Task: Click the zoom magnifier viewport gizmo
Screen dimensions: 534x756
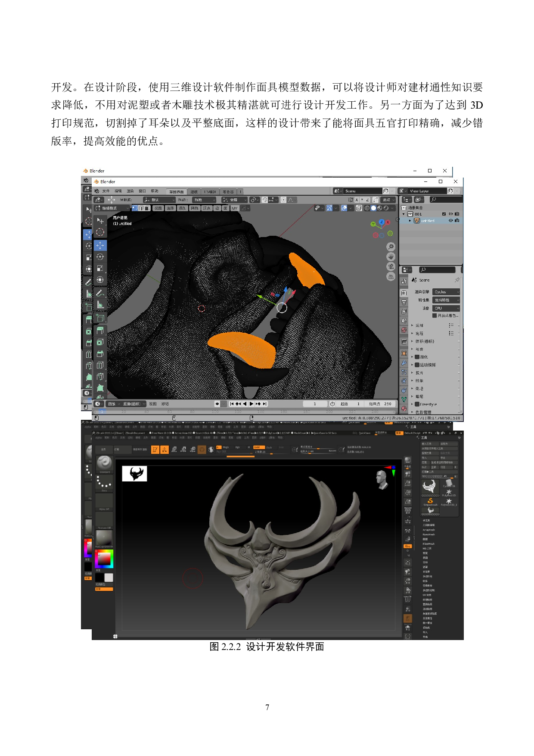Action: pyautogui.click(x=391, y=247)
